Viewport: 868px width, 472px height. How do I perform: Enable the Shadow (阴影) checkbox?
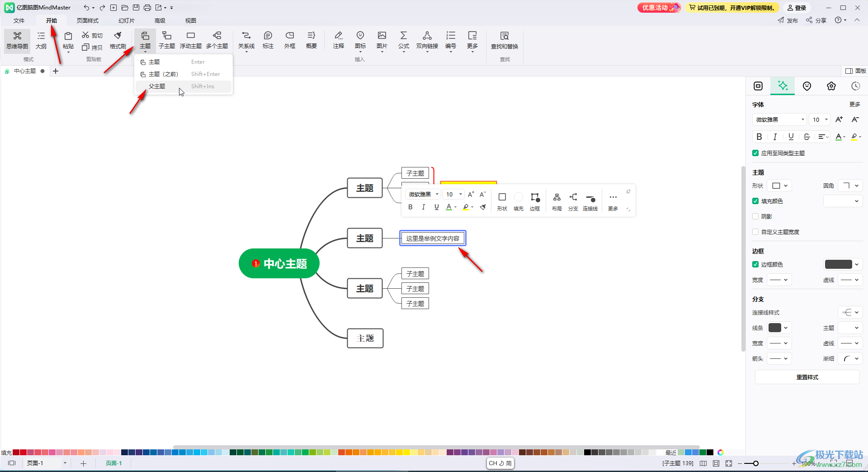coord(755,216)
